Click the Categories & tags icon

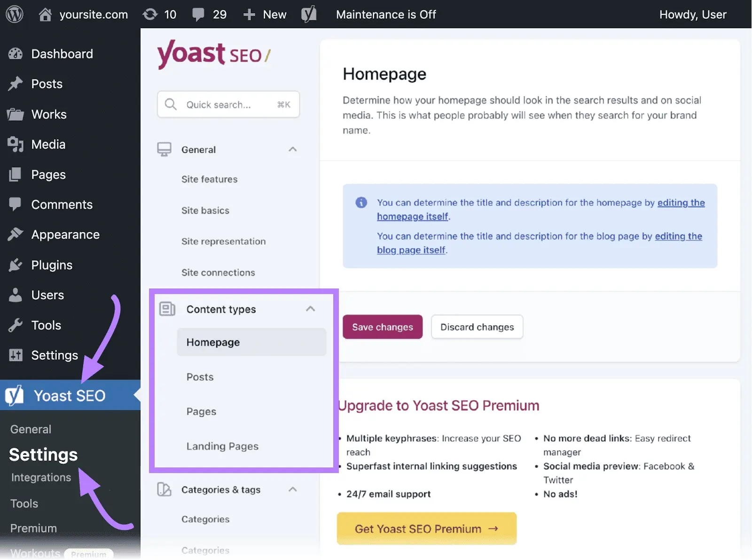coord(164,489)
